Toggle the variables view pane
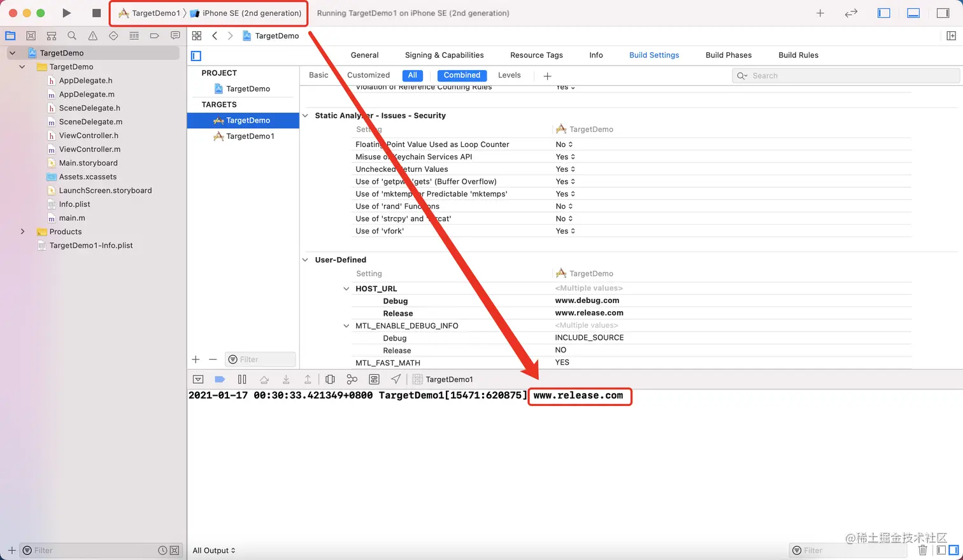This screenshot has width=963, height=560. [x=941, y=550]
